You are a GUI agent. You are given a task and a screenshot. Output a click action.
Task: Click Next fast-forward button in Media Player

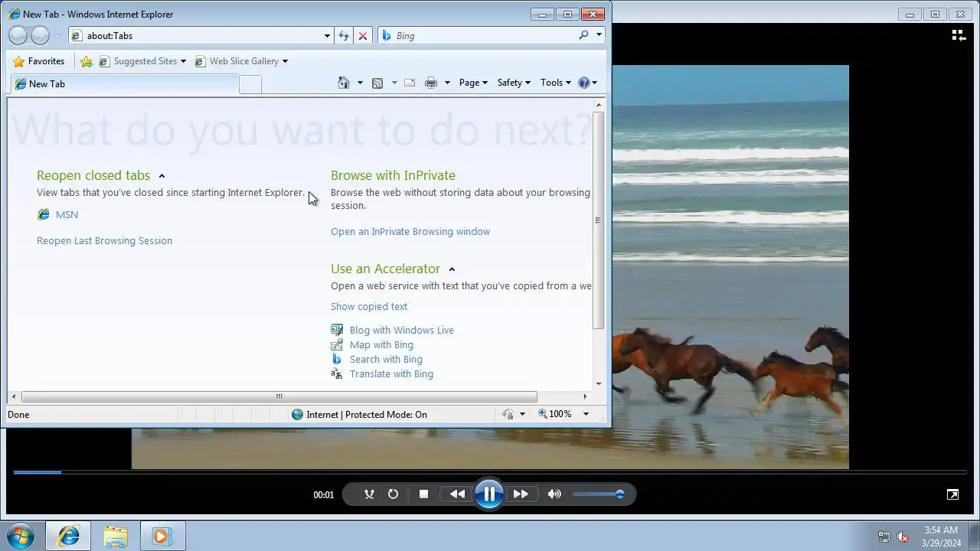pyautogui.click(x=521, y=494)
